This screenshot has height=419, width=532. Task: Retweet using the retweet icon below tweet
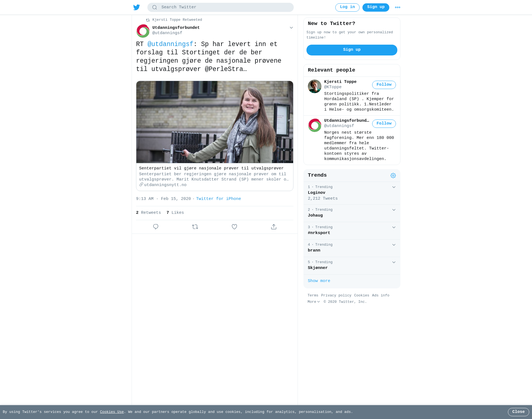point(195,227)
